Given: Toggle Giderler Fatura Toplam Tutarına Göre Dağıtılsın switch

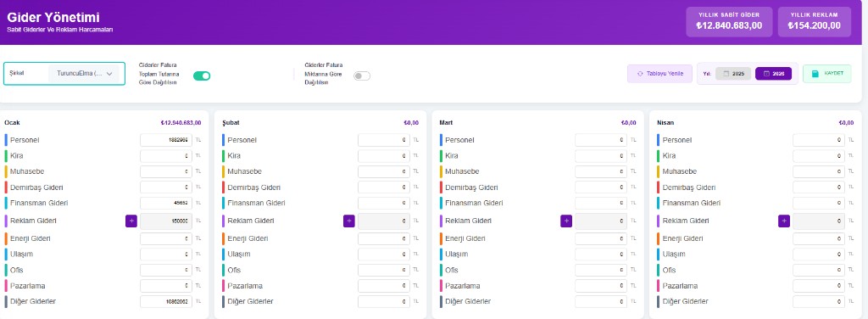Looking at the screenshot, I should click(202, 76).
